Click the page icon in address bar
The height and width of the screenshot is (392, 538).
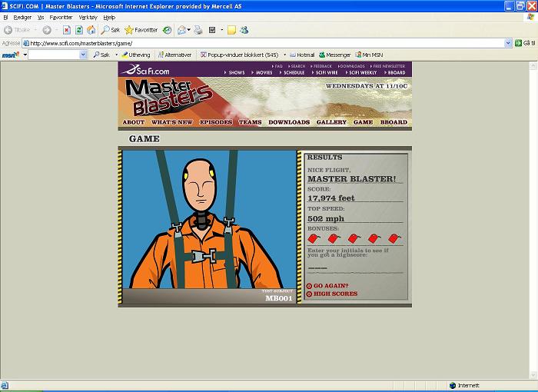26,43
